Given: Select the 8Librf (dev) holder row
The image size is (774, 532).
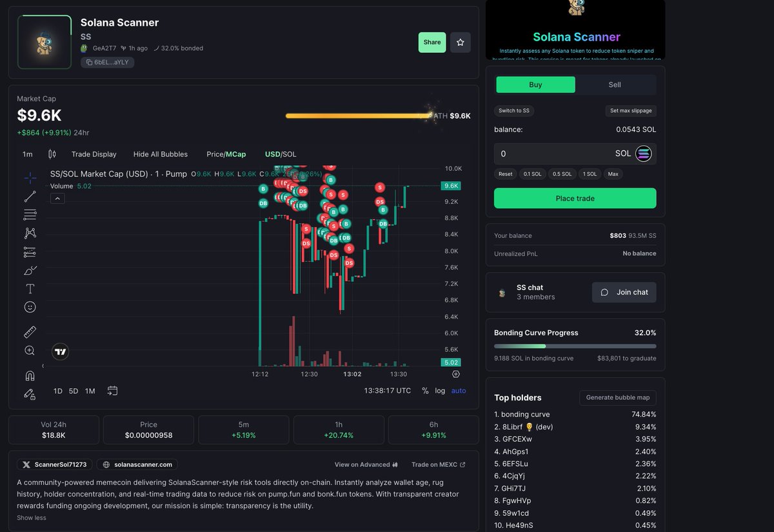Looking at the screenshot, I should 575,427.
